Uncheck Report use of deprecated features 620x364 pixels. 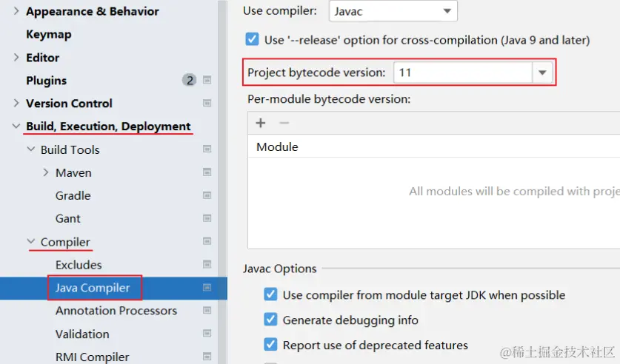point(270,345)
